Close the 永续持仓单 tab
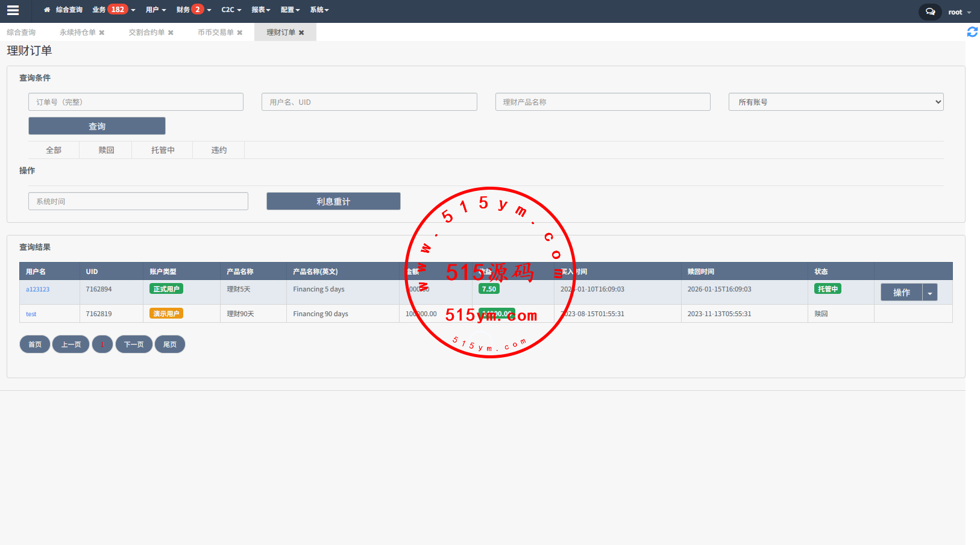980x545 pixels. coord(102,33)
